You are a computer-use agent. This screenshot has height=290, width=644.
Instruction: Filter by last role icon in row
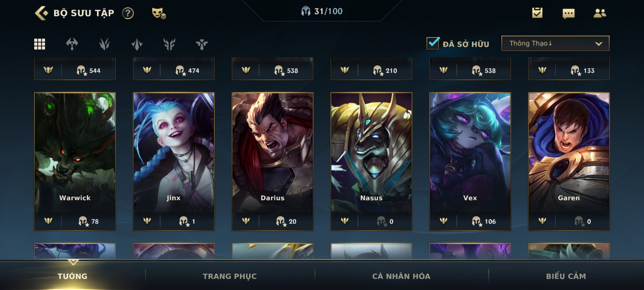[202, 44]
